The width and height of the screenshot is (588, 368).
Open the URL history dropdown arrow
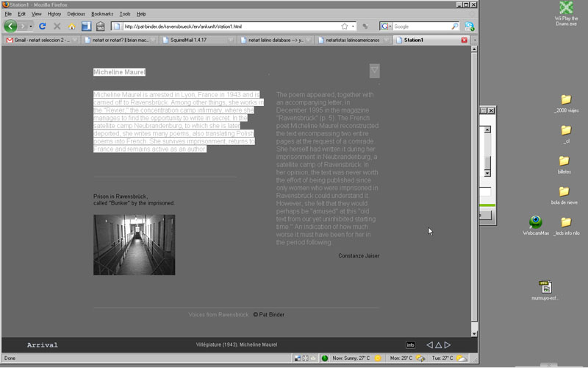tap(353, 26)
